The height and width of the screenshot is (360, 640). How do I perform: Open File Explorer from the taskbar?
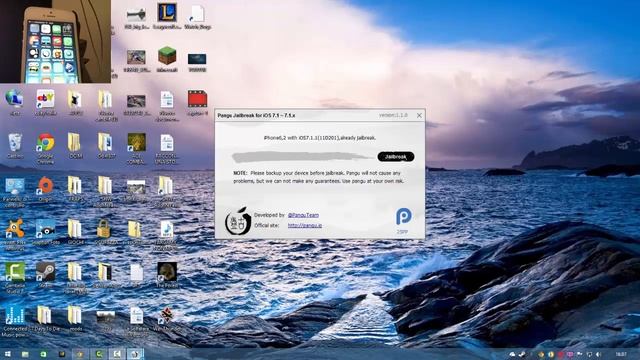coord(25,354)
